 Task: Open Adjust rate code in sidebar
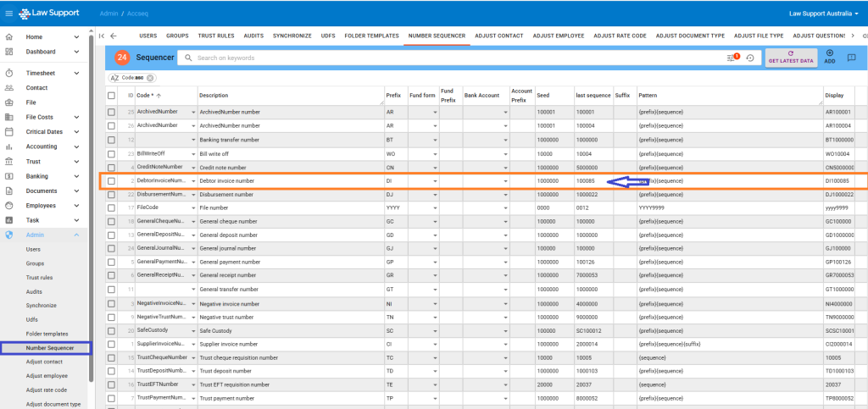click(x=47, y=390)
